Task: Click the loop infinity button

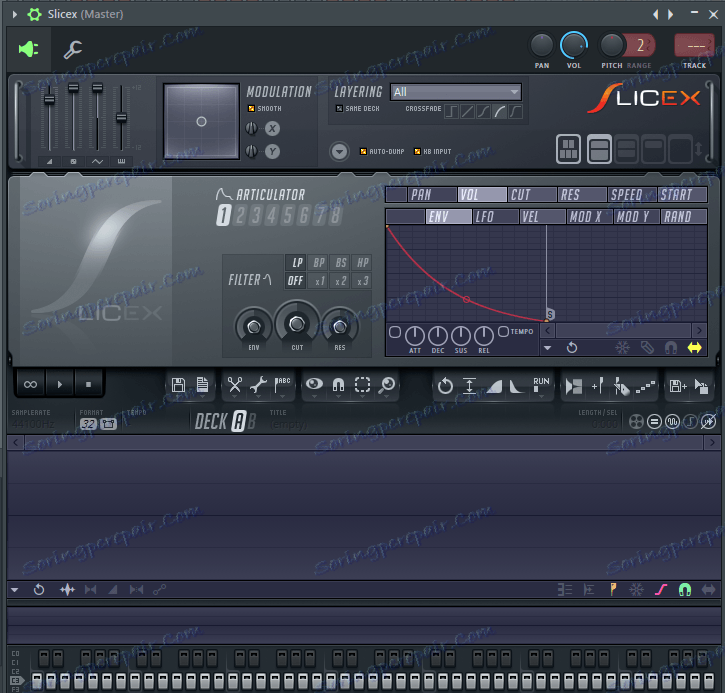Action: (31, 384)
